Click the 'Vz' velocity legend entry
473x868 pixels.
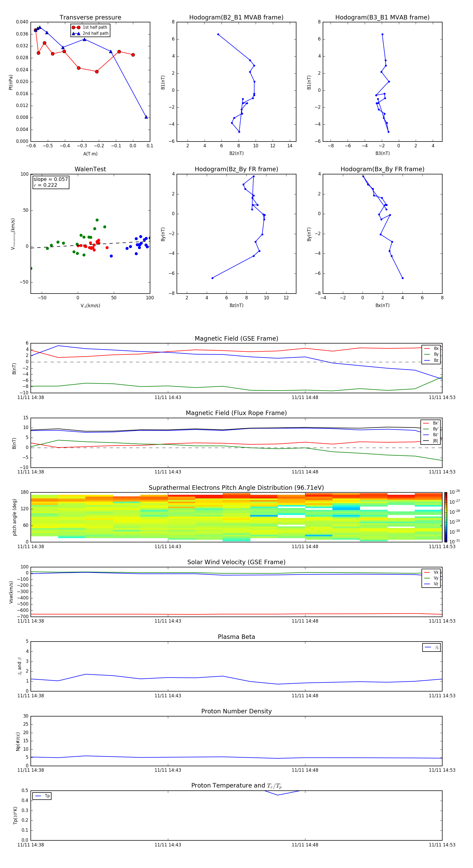[431, 584]
